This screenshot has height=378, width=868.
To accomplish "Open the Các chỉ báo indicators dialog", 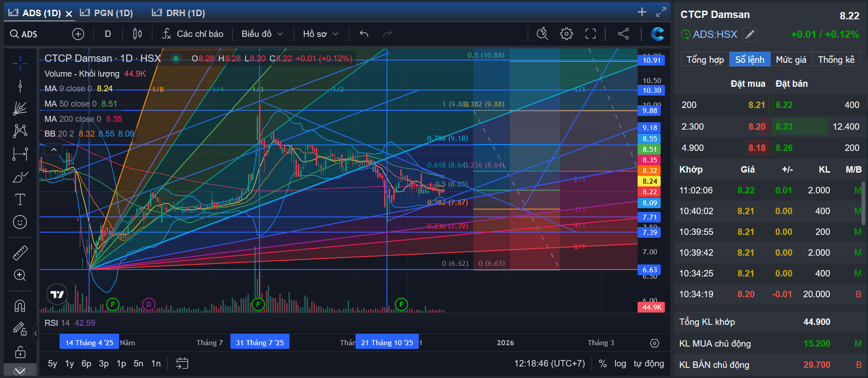I will pyautogui.click(x=193, y=34).
